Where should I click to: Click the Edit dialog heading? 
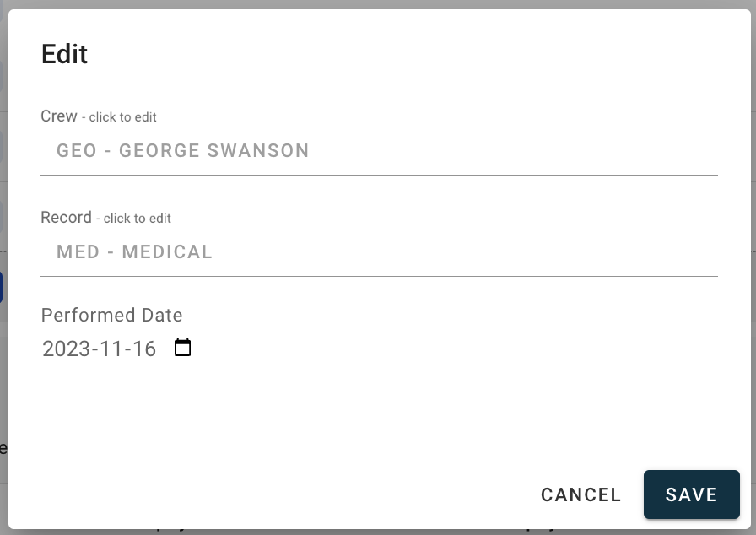pos(65,55)
